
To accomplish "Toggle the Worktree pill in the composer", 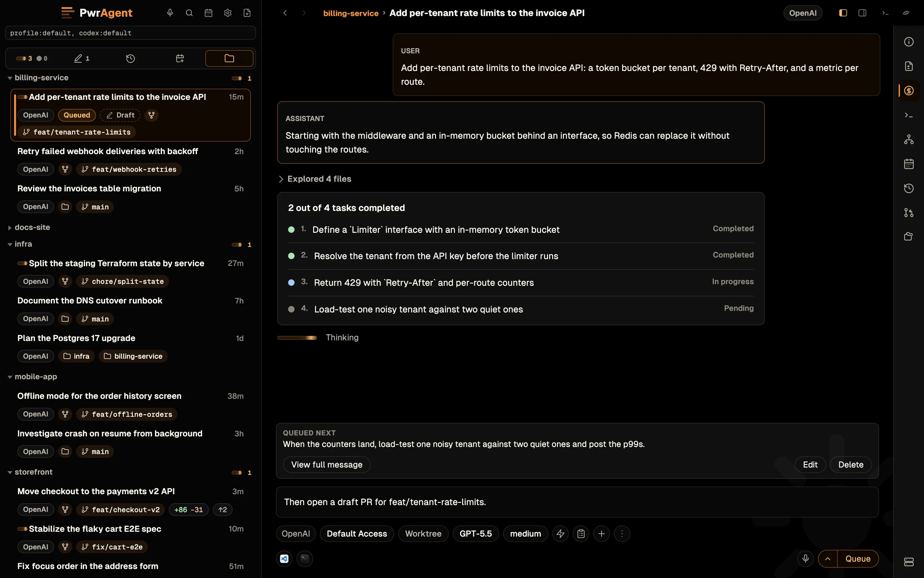I will [x=423, y=534].
